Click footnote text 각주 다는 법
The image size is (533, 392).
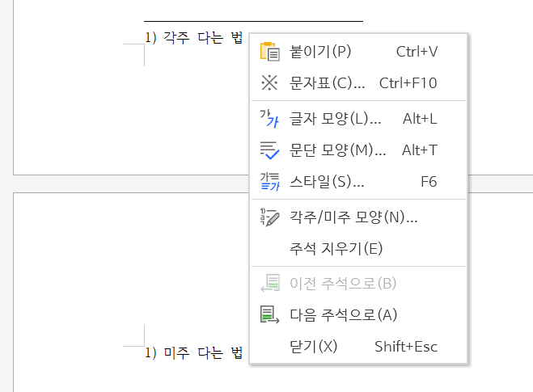[203, 37]
